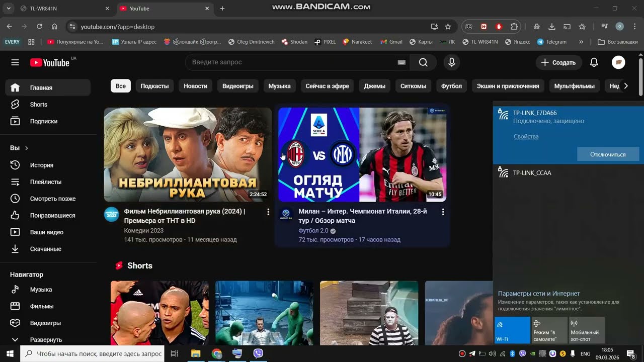Open more options for Небриллиантовая рука video
This screenshot has width=644, height=362.
click(268, 212)
